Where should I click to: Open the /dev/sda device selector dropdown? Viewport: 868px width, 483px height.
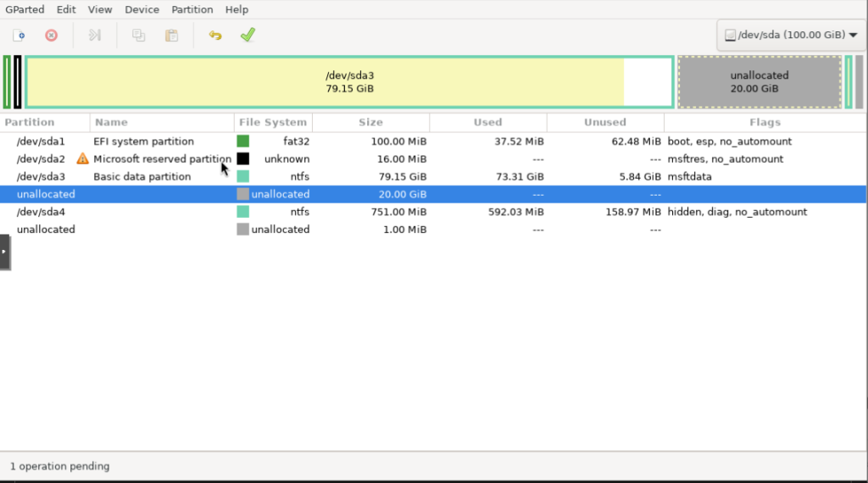[791, 35]
